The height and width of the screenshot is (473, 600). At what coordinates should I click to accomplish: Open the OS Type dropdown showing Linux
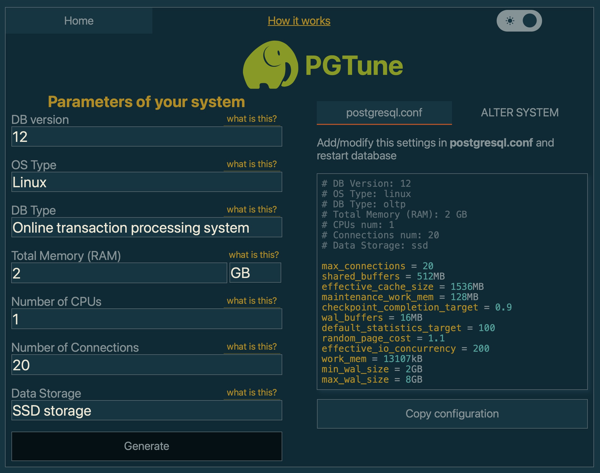(x=147, y=182)
